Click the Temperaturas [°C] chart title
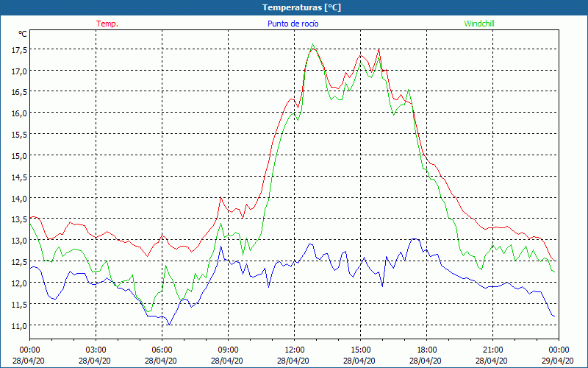Viewport: 588px width, 368px height. (x=301, y=7)
